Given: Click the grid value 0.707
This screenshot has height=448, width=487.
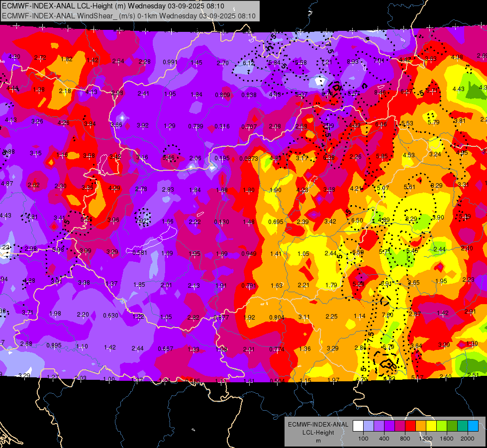Looking at the screenshot, I should (x=249, y=127).
